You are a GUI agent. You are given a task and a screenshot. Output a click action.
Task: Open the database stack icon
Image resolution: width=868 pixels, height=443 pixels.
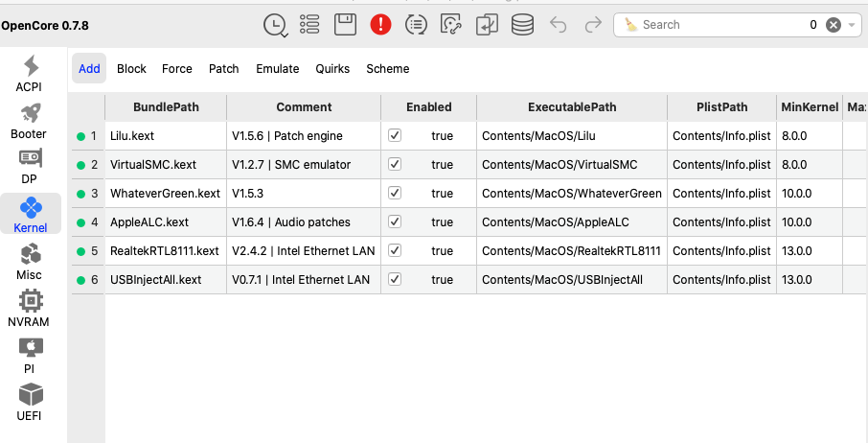pos(522,25)
